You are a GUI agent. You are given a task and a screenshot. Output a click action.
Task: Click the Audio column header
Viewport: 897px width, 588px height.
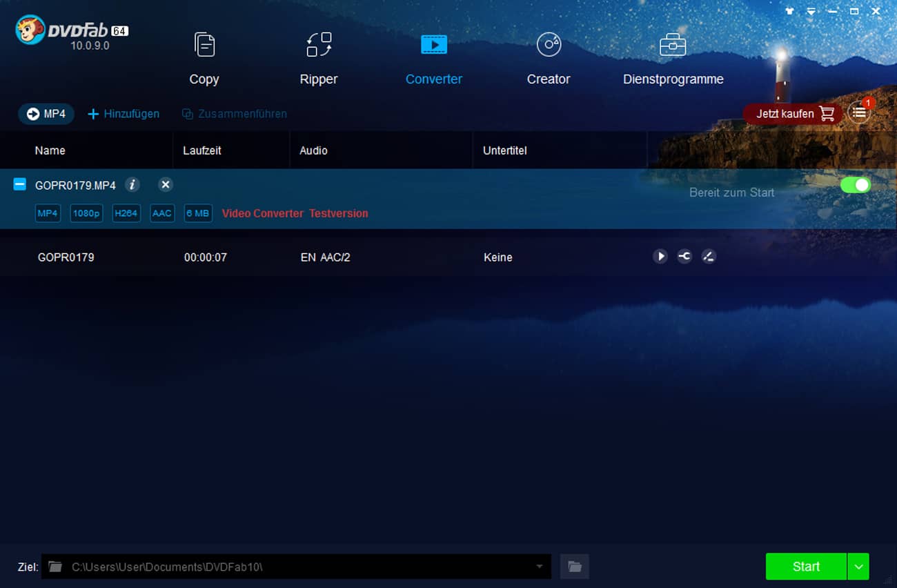coord(313,150)
